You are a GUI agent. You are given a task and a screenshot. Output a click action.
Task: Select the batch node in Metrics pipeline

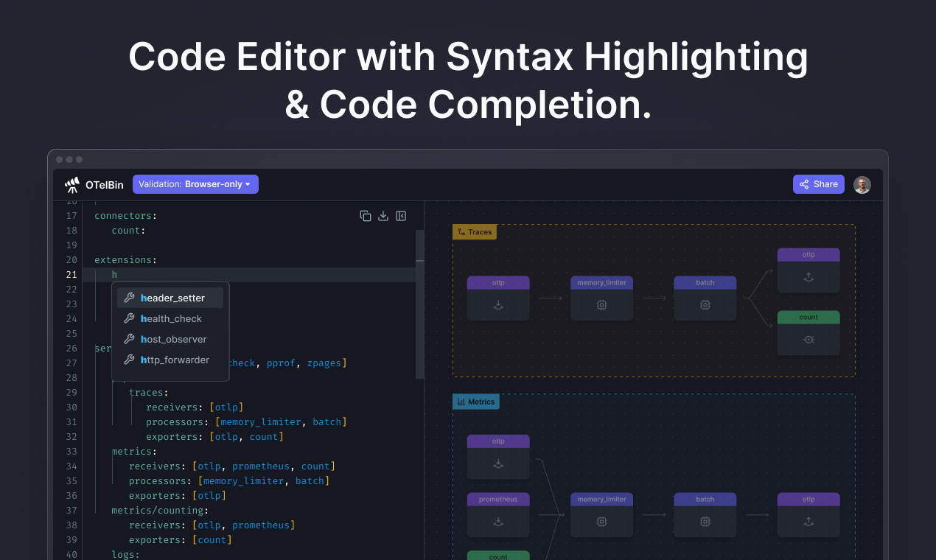click(x=705, y=514)
